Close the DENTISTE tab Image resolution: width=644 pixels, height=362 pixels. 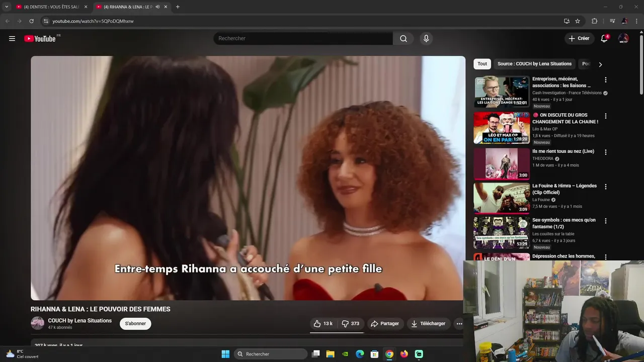coord(86,7)
